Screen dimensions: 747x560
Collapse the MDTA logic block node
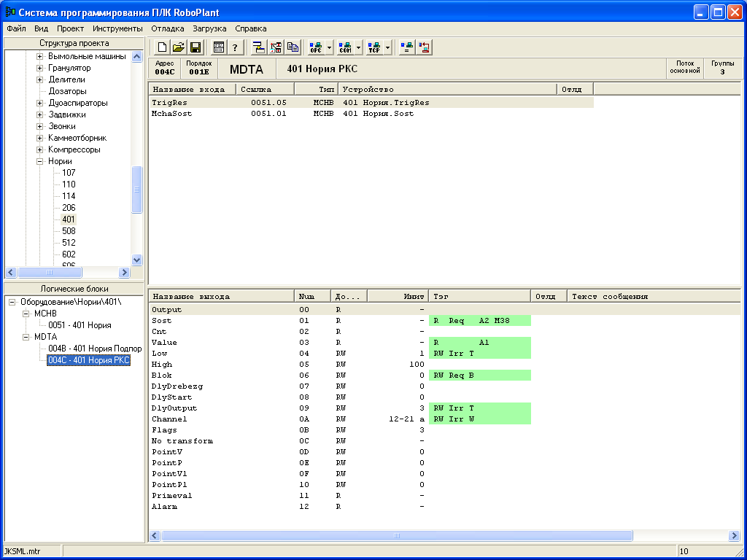[x=27, y=337]
